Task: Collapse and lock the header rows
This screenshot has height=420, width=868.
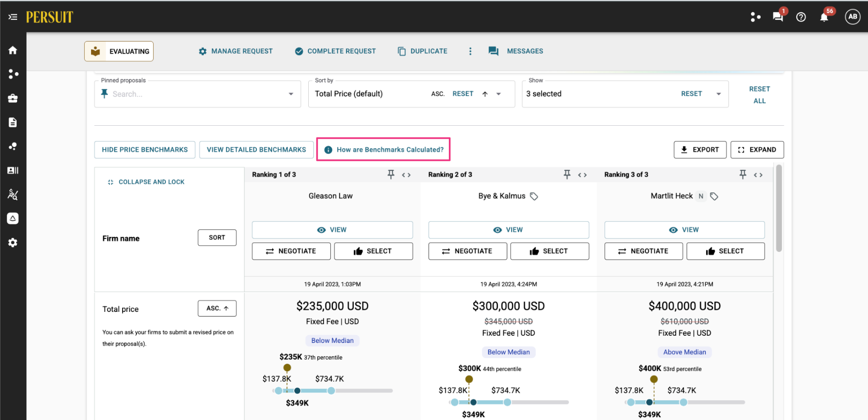Action: [x=146, y=182]
